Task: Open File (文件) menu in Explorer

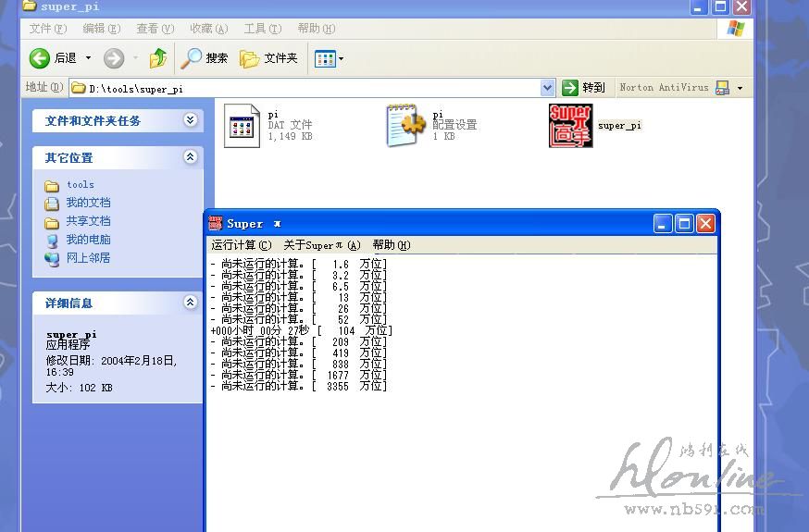Action: coord(48,29)
